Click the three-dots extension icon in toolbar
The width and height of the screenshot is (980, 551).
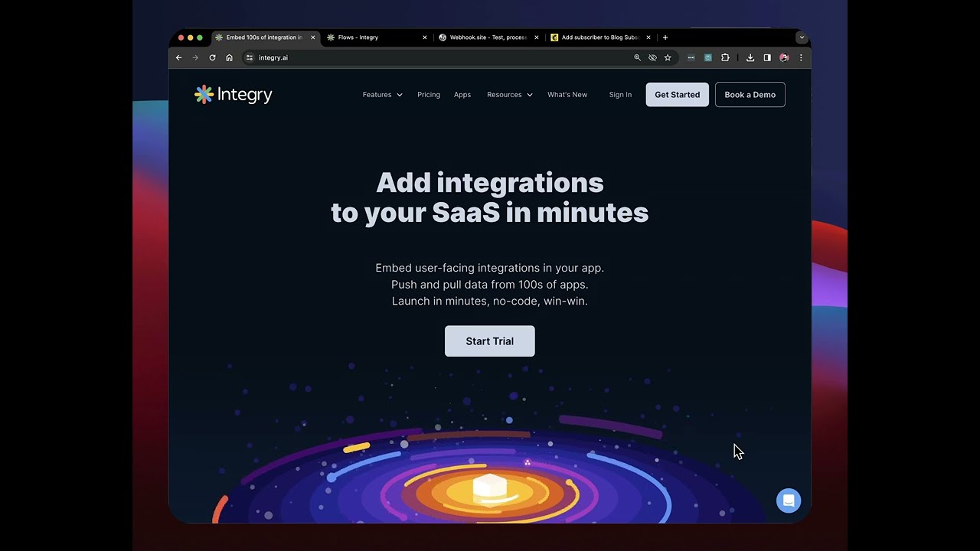pos(691,57)
